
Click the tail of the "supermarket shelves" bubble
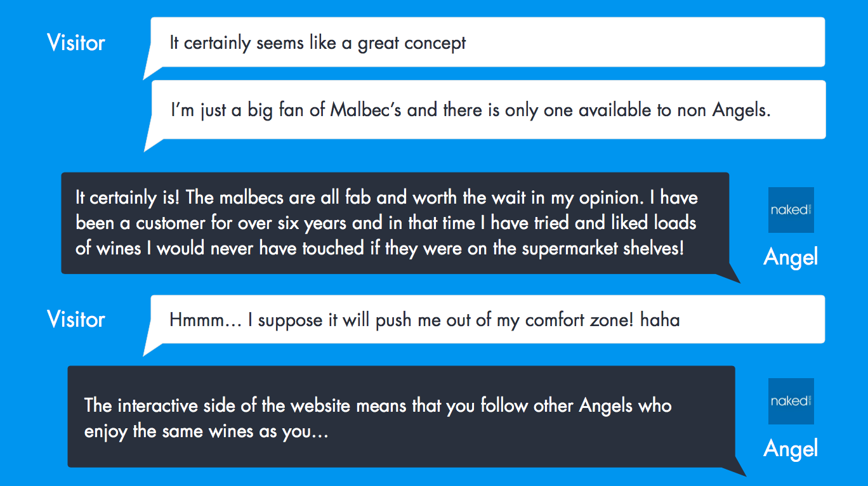pos(730,277)
